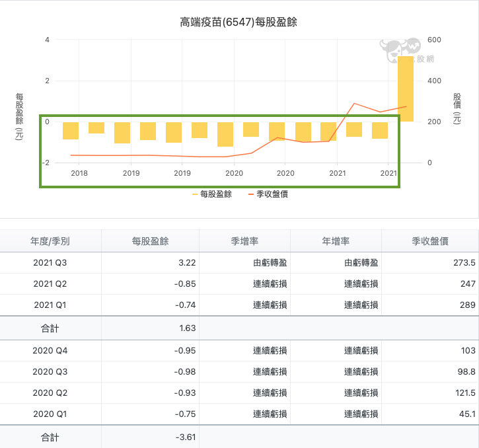Click the EPS value -0.93
Image resolution: width=479 pixels, height=448 pixels.
point(185,392)
